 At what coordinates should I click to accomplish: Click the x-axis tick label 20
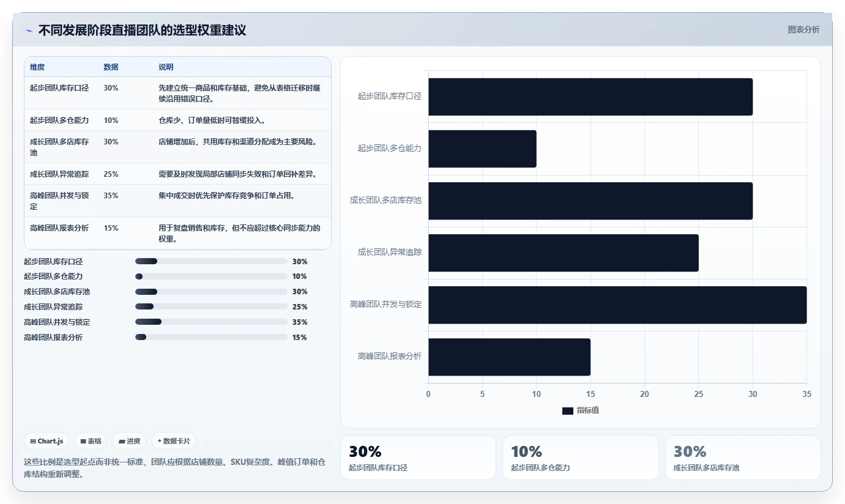point(644,395)
